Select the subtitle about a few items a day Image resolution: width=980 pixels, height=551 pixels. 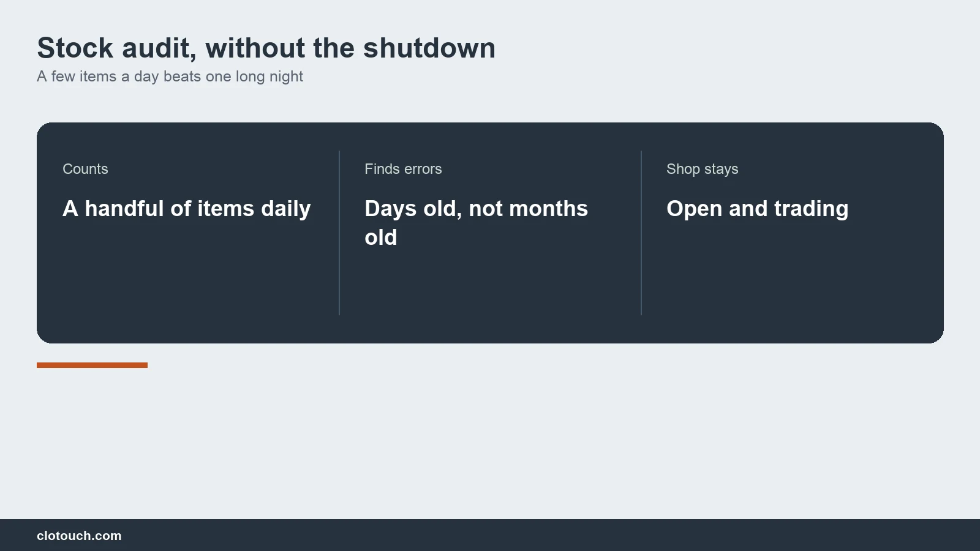coord(170,77)
